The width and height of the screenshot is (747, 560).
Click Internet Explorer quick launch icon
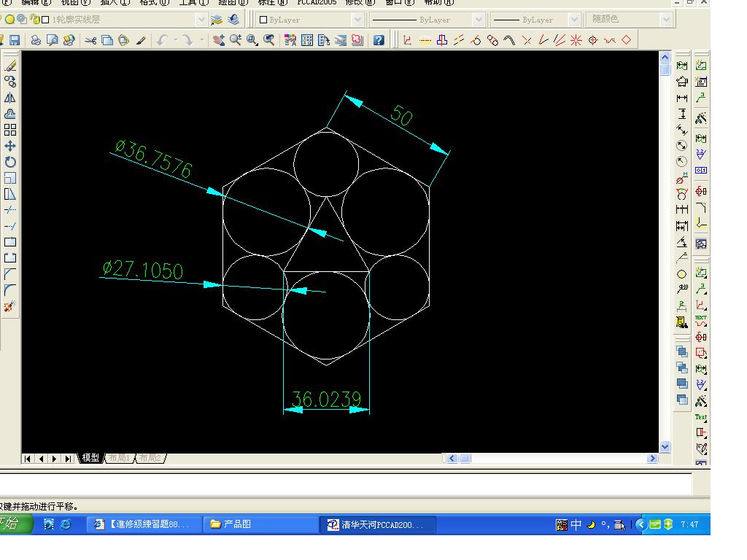click(65, 524)
